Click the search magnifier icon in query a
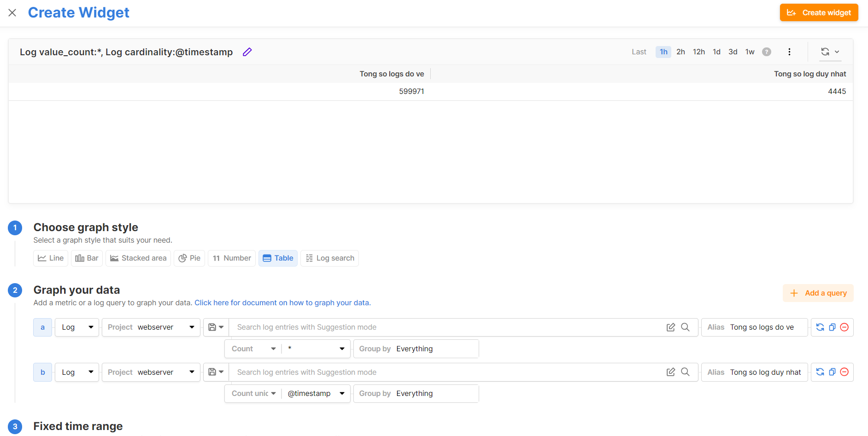868x436 pixels. click(685, 327)
